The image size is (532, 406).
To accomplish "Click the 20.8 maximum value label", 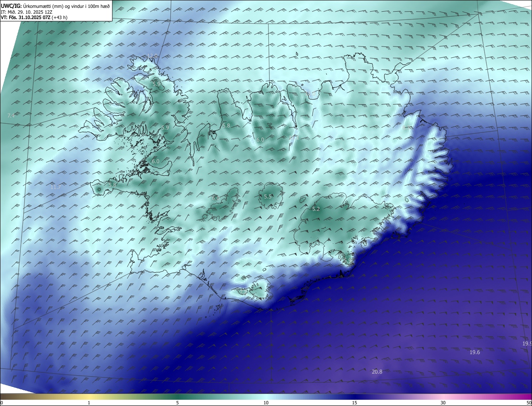I will pyautogui.click(x=377, y=372).
